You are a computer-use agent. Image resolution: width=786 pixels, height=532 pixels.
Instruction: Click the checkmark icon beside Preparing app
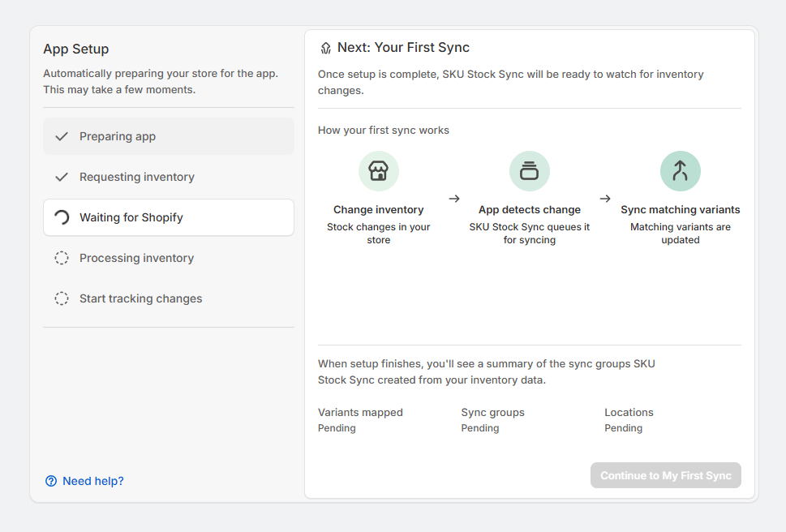coord(62,136)
